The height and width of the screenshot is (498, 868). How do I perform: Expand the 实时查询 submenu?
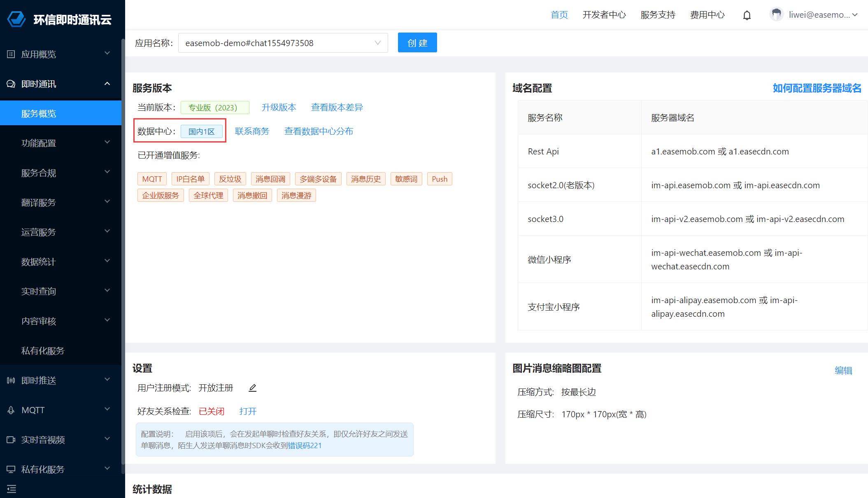(x=107, y=291)
